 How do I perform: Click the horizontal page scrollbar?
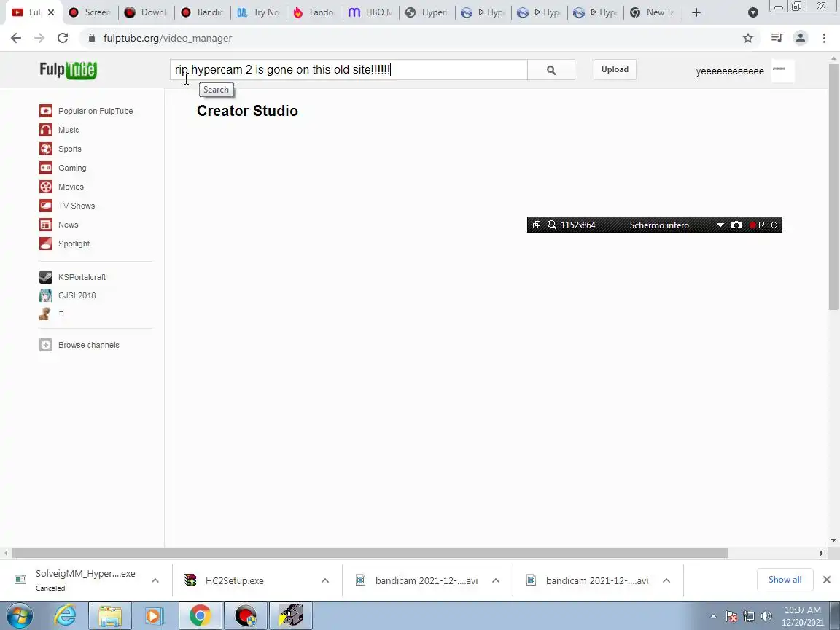(370, 553)
